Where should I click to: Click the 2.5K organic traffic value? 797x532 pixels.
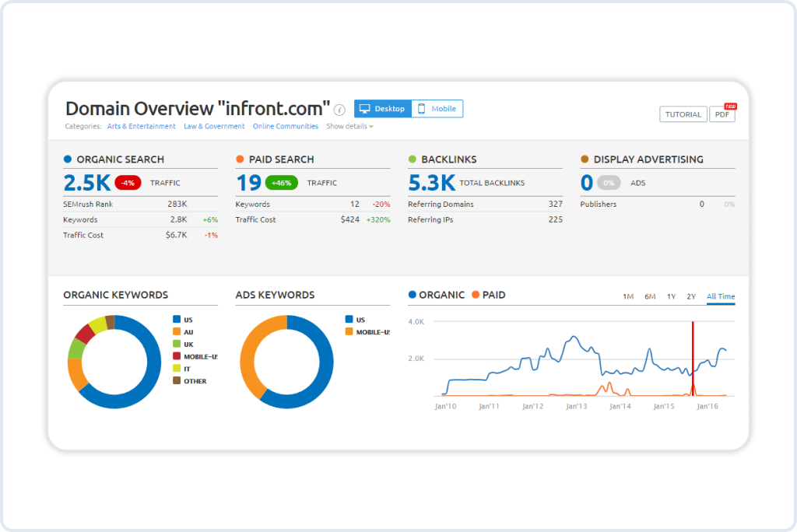point(87,183)
